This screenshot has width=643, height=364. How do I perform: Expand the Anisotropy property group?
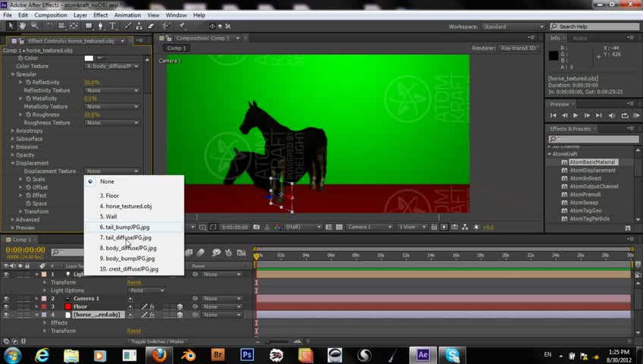(12, 130)
